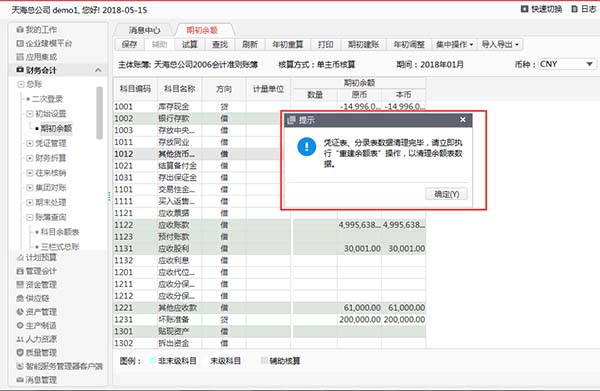Screen dimensions: 600x391
Task: Open 消息管理 in the sidebar
Action: pos(37,380)
